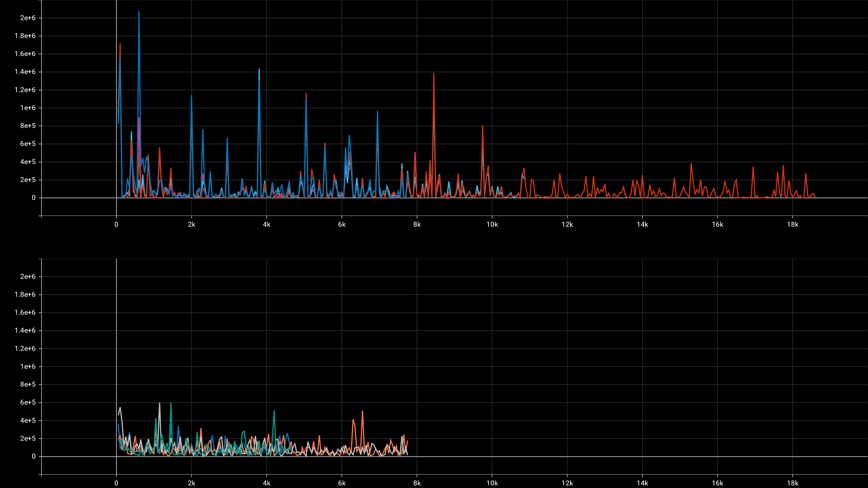Click the 2e+6 y-axis label in lower chart

(28, 276)
